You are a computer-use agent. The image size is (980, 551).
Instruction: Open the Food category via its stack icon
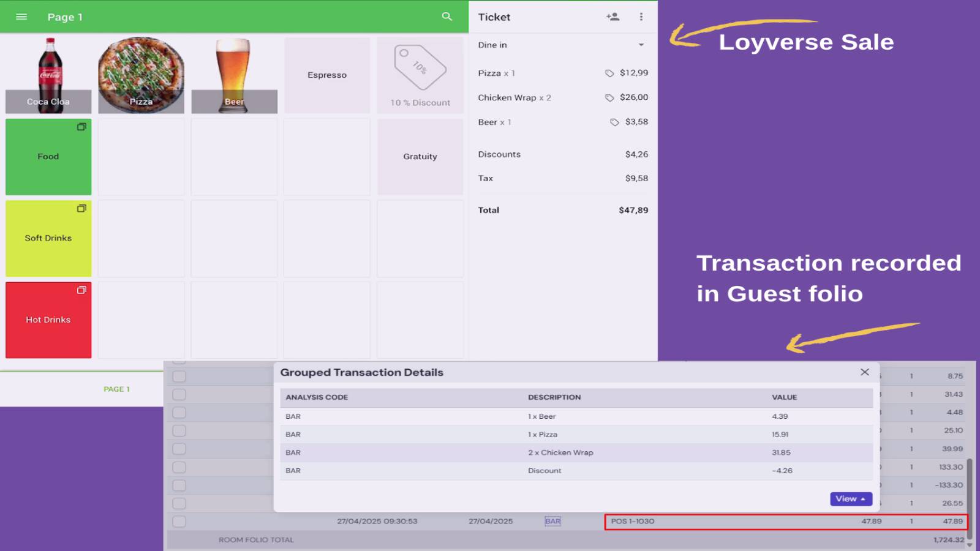pos(81,127)
